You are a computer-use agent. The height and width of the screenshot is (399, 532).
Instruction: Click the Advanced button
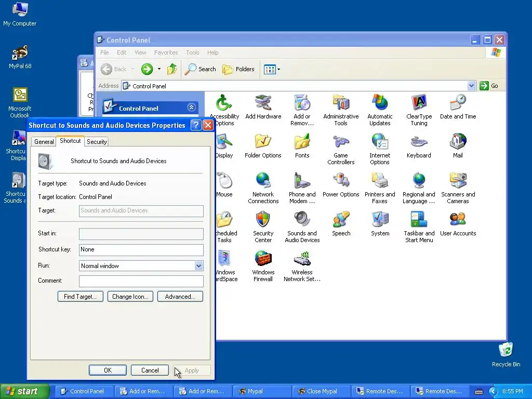180,297
